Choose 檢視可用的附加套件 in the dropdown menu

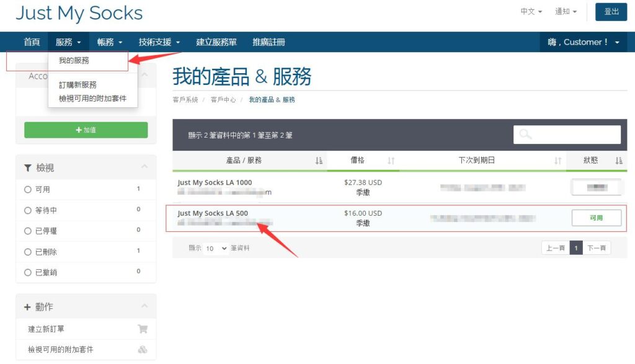tap(92, 99)
